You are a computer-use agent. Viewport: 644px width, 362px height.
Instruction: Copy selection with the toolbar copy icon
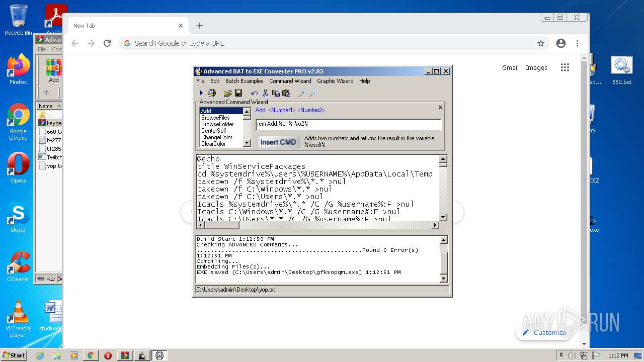(276, 93)
